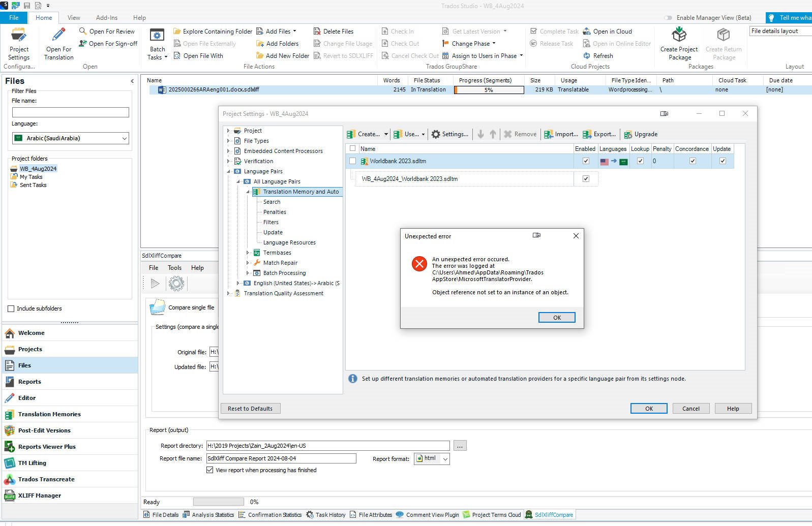Open Language dropdown Arabic (Saudi Arabia)
This screenshot has width=812, height=526.
coord(71,138)
